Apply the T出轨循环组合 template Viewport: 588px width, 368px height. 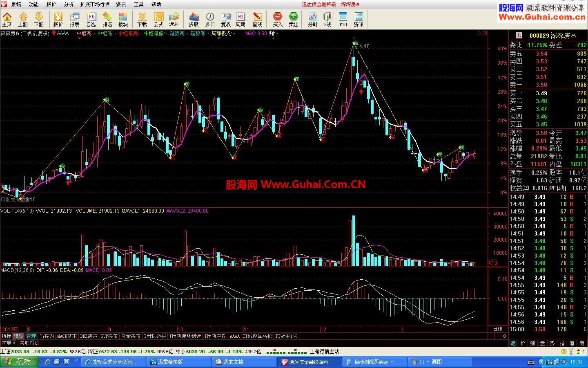pos(185,336)
